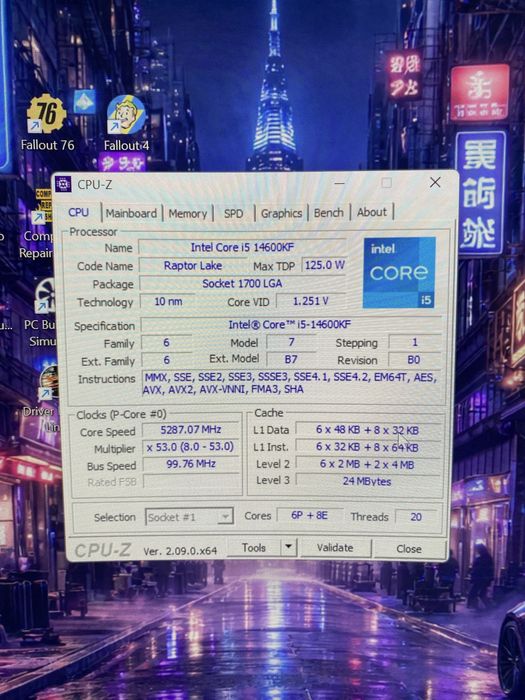Click the Specification field Intel Core i5-14600KF
The width and height of the screenshot is (525, 700).
point(290,325)
